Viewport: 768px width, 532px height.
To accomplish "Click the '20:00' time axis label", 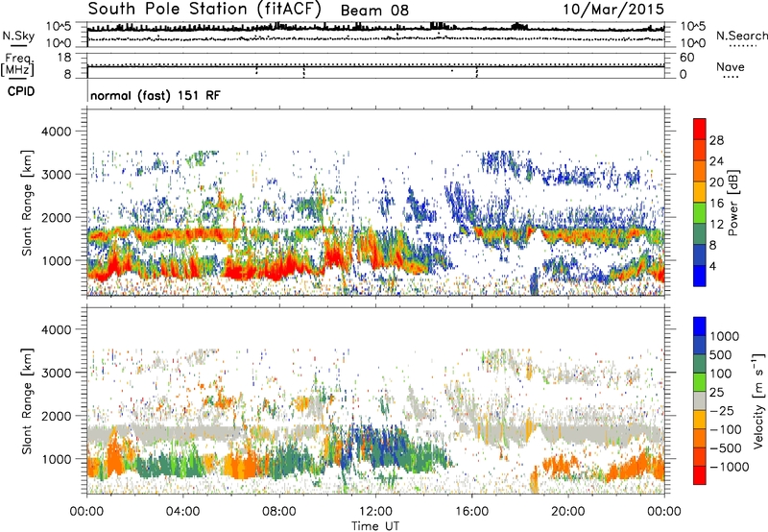I will pos(567,512).
